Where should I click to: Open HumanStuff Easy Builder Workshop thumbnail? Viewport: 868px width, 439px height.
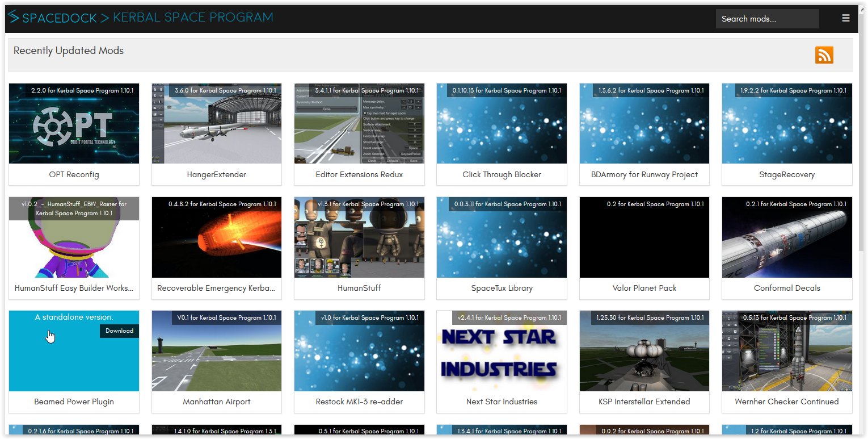(74, 237)
